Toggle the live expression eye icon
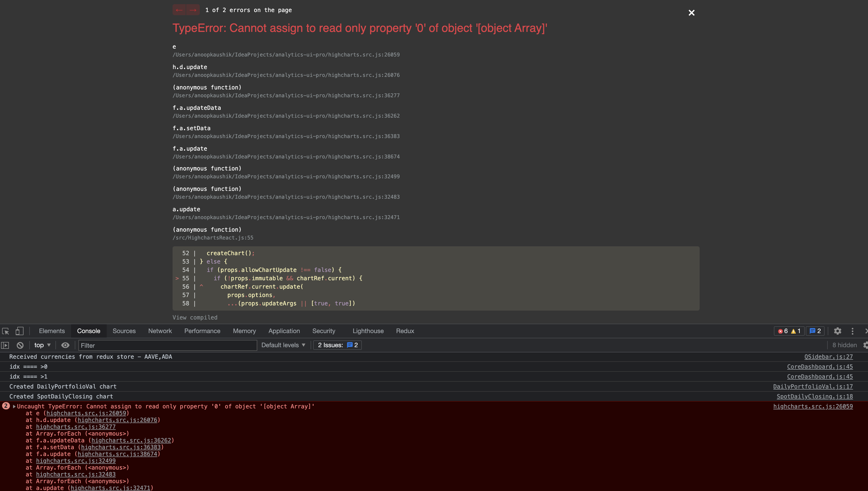Image resolution: width=868 pixels, height=491 pixels. click(65, 345)
